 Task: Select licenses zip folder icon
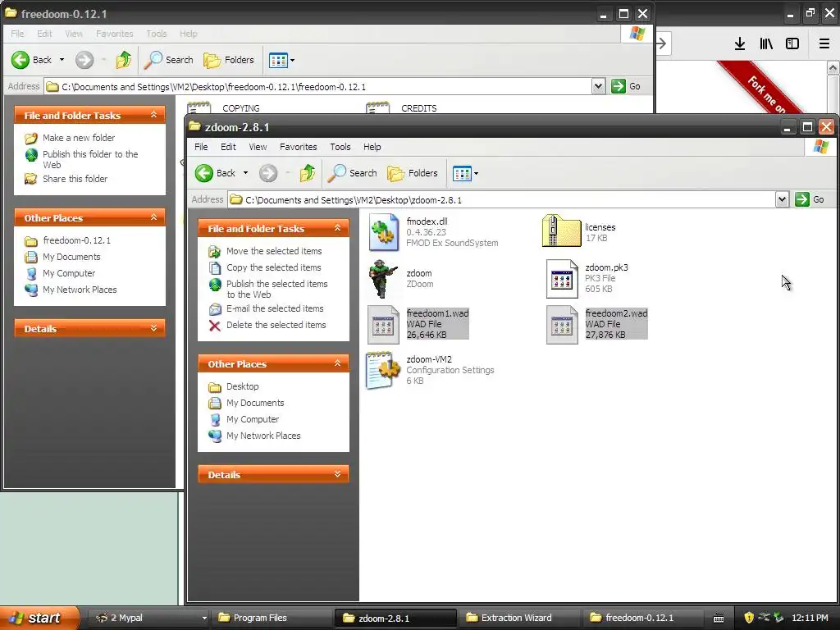tap(561, 231)
